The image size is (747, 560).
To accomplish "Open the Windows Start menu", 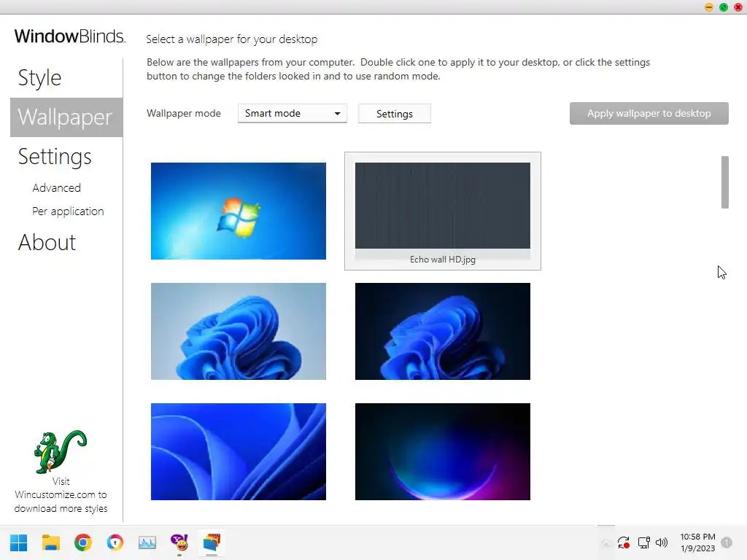I will point(18,542).
